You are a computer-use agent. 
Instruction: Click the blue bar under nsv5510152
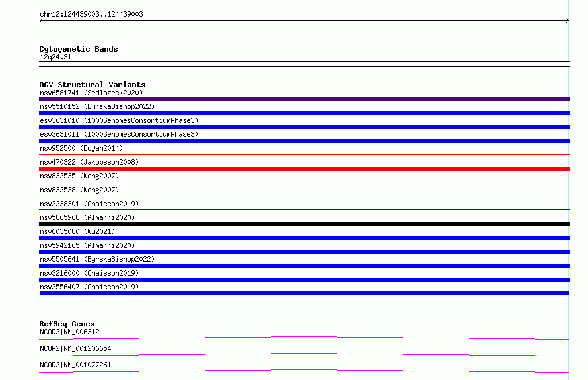304,113
